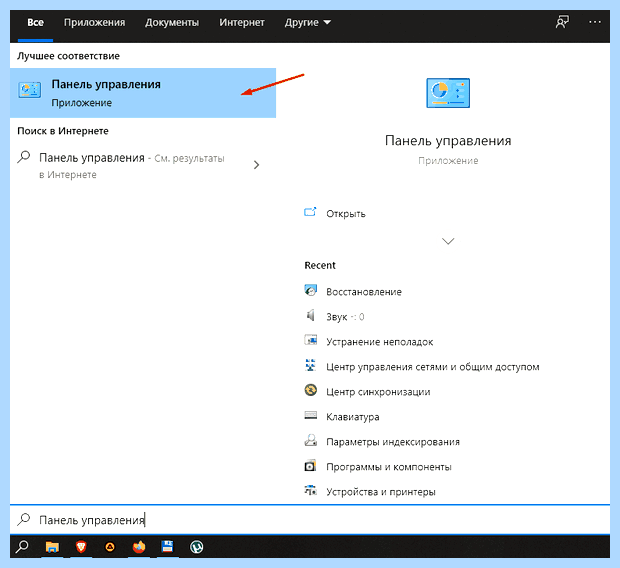This screenshot has width=620, height=568.
Task: Click the floppy disk taskbar icon
Action: 167,546
